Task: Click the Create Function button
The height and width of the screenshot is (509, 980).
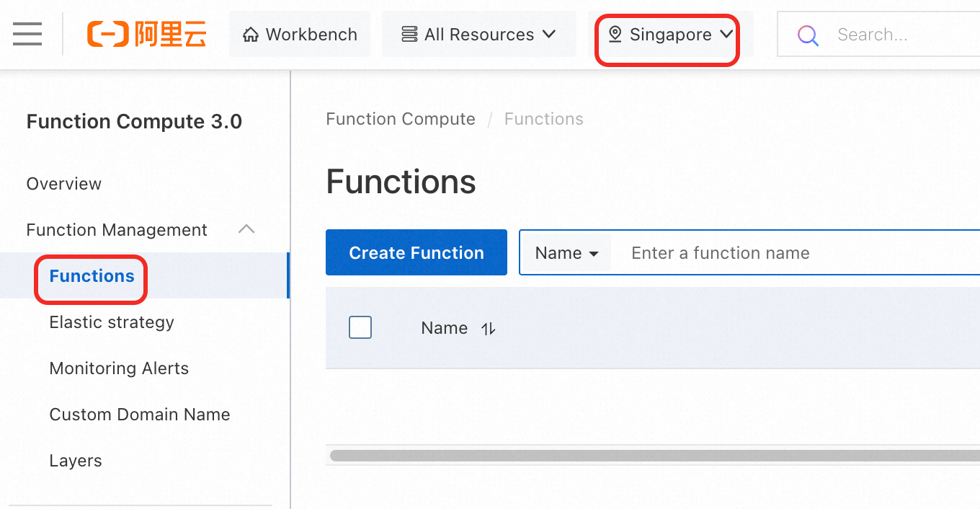Action: click(416, 252)
